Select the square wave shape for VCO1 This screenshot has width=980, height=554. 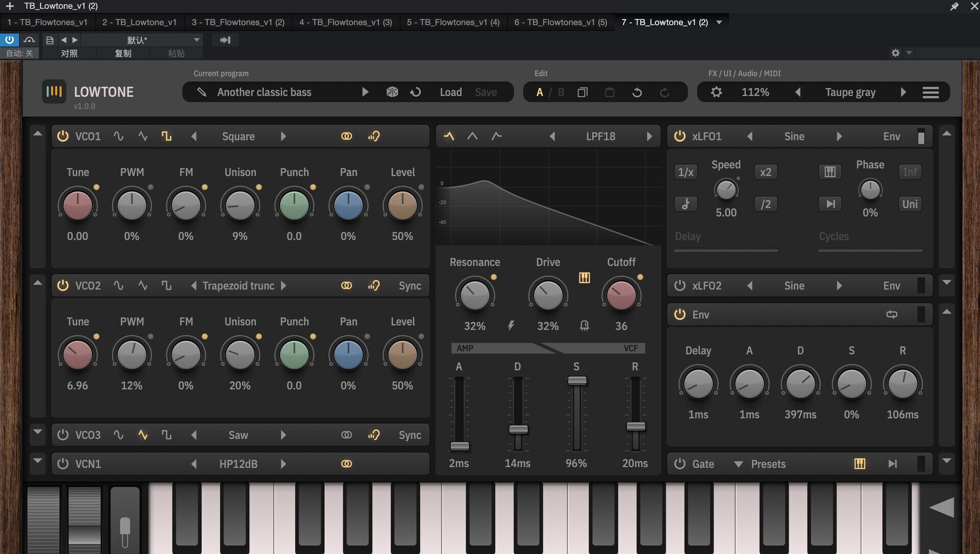click(166, 136)
